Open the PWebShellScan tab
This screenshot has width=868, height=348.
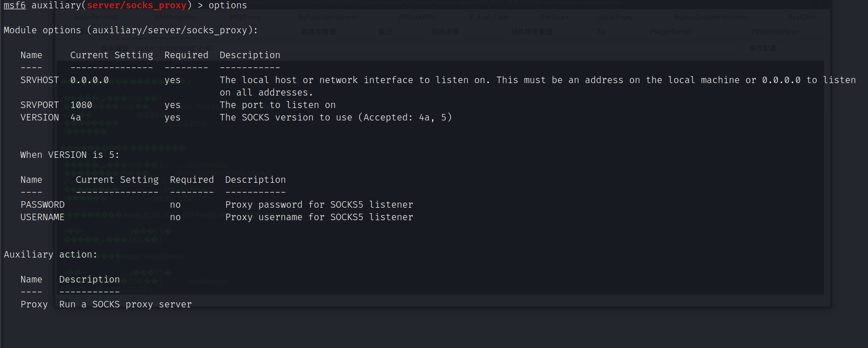click(775, 32)
